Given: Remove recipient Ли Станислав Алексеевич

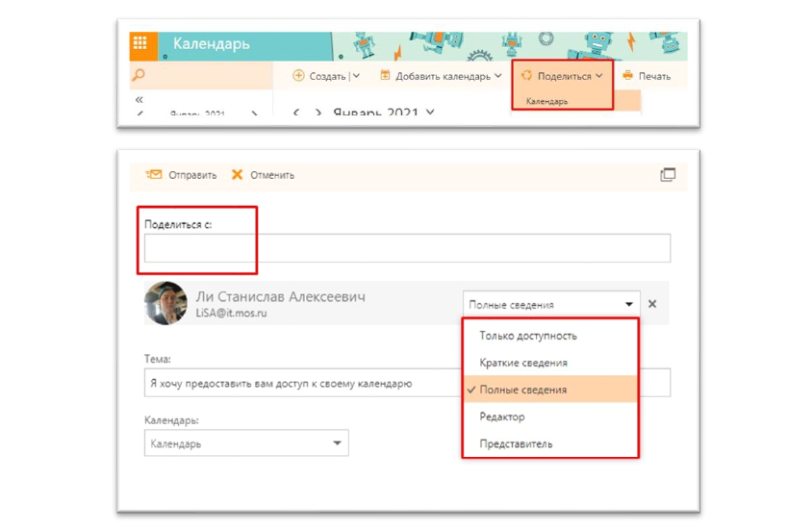Looking at the screenshot, I should (652, 304).
